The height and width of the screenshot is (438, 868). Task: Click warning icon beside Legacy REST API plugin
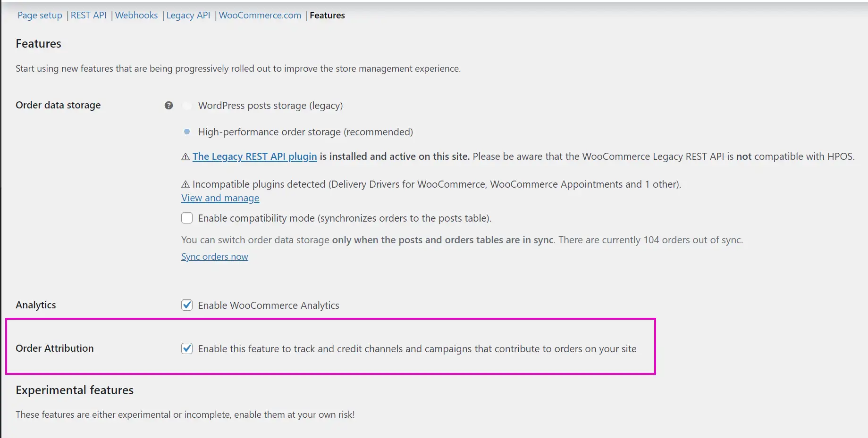185,157
